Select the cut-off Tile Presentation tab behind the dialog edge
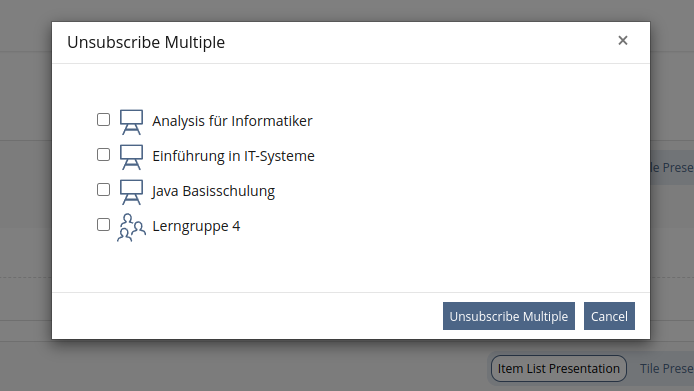 coord(672,167)
